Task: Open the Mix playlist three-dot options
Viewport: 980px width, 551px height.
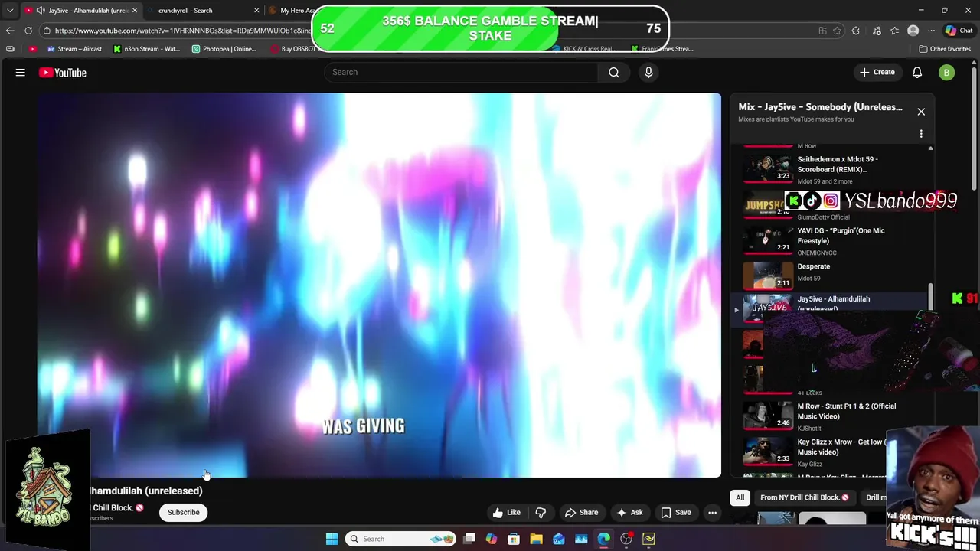Action: (x=921, y=134)
